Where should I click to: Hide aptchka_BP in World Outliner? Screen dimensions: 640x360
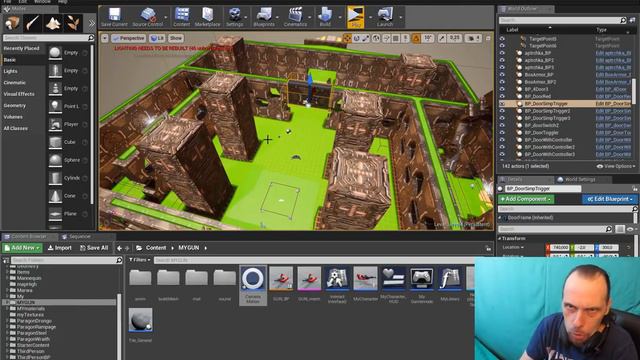[502, 53]
